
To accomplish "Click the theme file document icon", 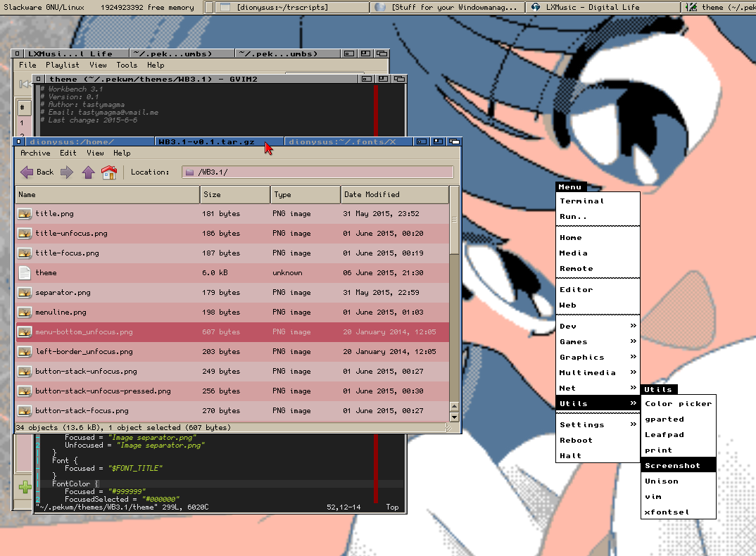I will (25, 273).
